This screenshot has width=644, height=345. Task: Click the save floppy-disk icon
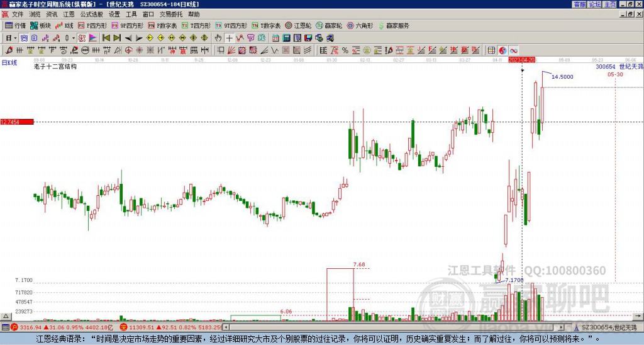308,38
